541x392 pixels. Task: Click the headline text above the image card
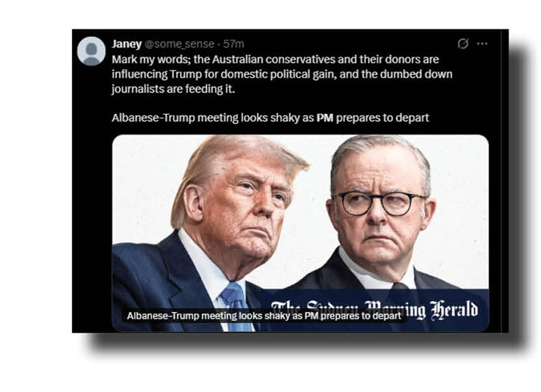click(270, 117)
